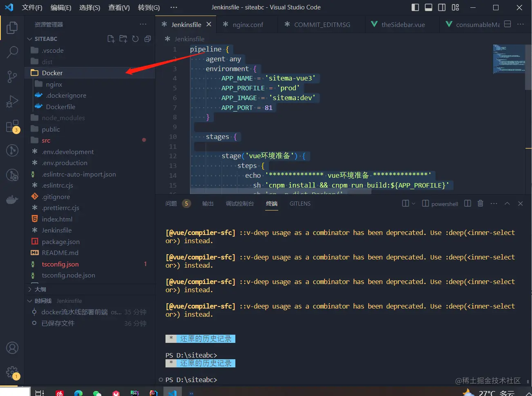Create a new file in SITEABC
Viewport: 532px width, 396px height.
coord(111,39)
